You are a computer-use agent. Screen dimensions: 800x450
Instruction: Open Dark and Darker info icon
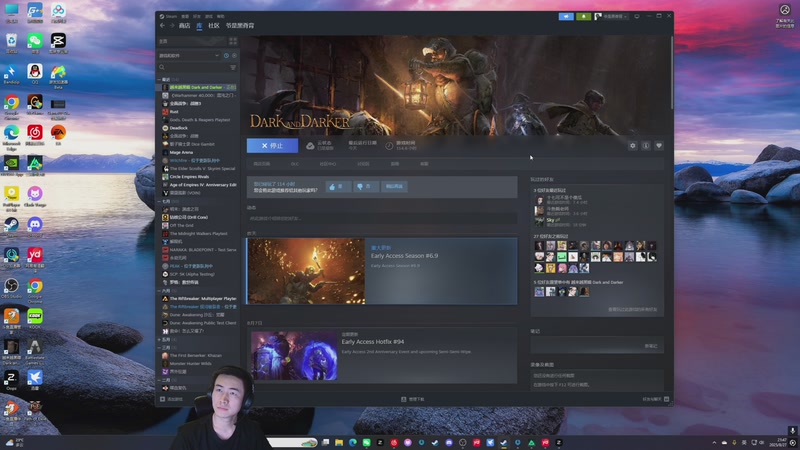(646, 146)
